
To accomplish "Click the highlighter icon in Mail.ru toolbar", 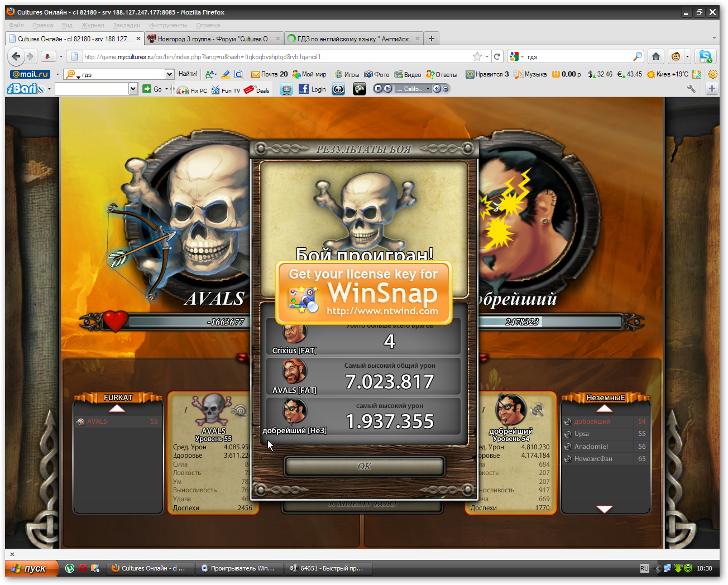I will coord(226,74).
